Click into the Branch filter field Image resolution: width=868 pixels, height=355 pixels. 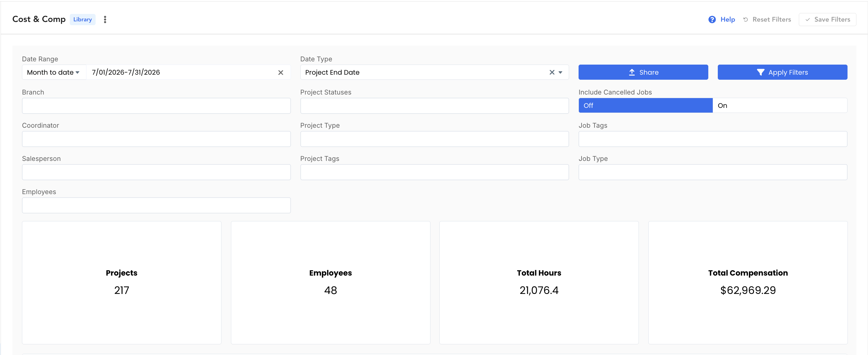point(156,106)
